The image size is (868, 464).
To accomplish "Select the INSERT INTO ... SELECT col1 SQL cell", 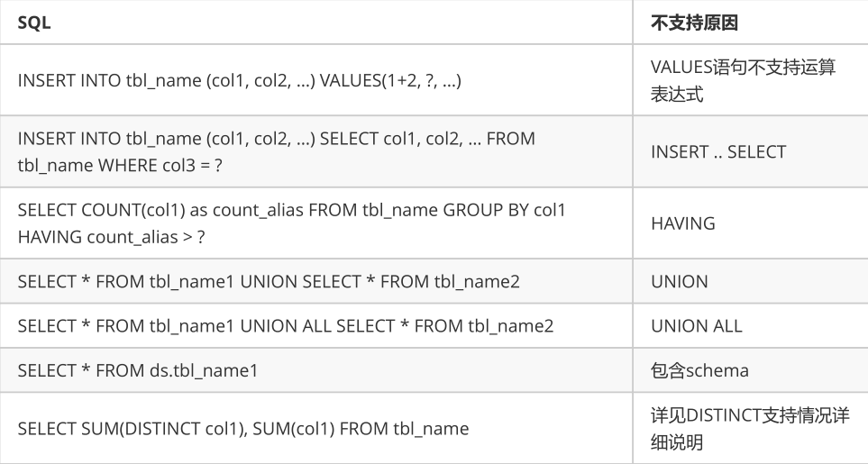I will pyautogui.click(x=316, y=151).
